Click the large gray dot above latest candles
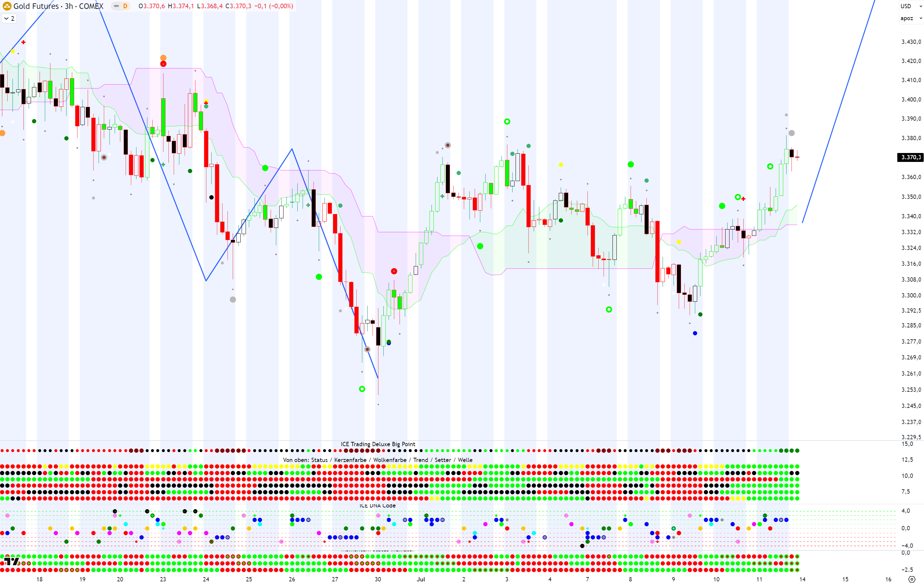This screenshot has width=924, height=585. [x=791, y=133]
